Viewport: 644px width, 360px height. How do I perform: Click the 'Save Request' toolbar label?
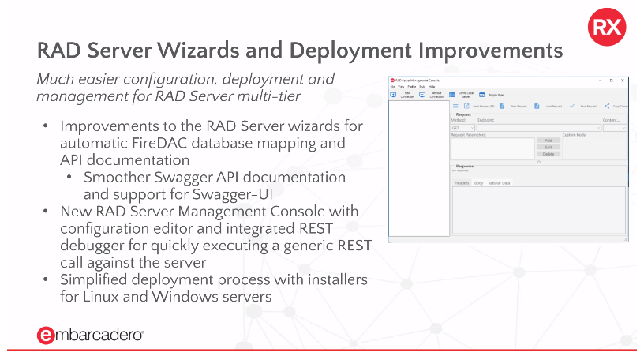589,107
